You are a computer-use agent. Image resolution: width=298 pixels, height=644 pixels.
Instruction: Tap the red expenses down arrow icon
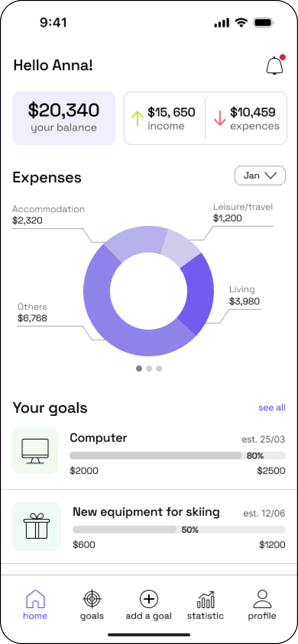[220, 118]
